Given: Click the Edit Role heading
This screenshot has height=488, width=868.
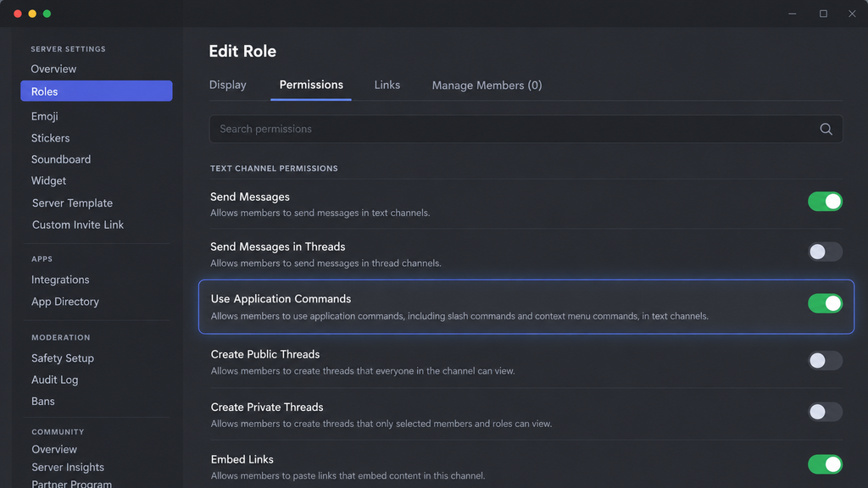Looking at the screenshot, I should coord(242,51).
